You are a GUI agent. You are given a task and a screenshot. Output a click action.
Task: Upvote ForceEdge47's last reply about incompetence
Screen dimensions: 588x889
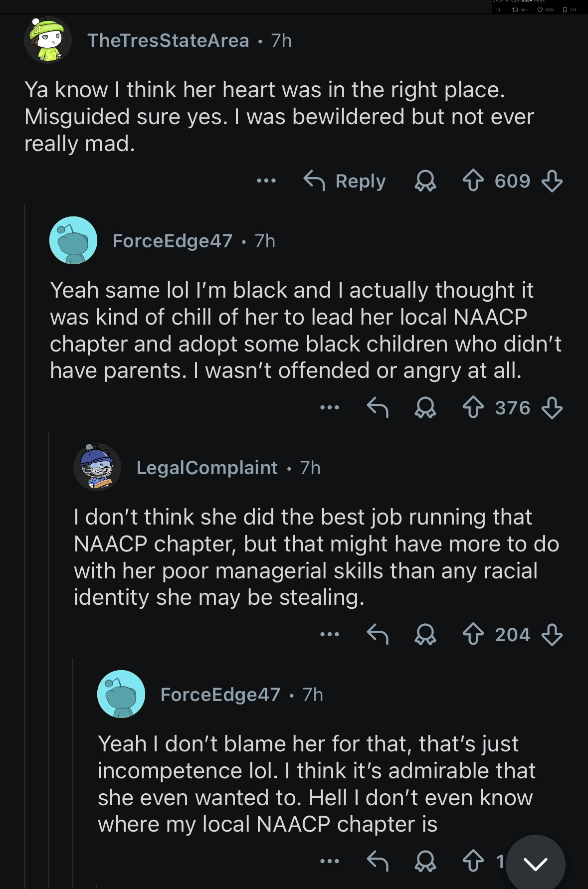473,861
